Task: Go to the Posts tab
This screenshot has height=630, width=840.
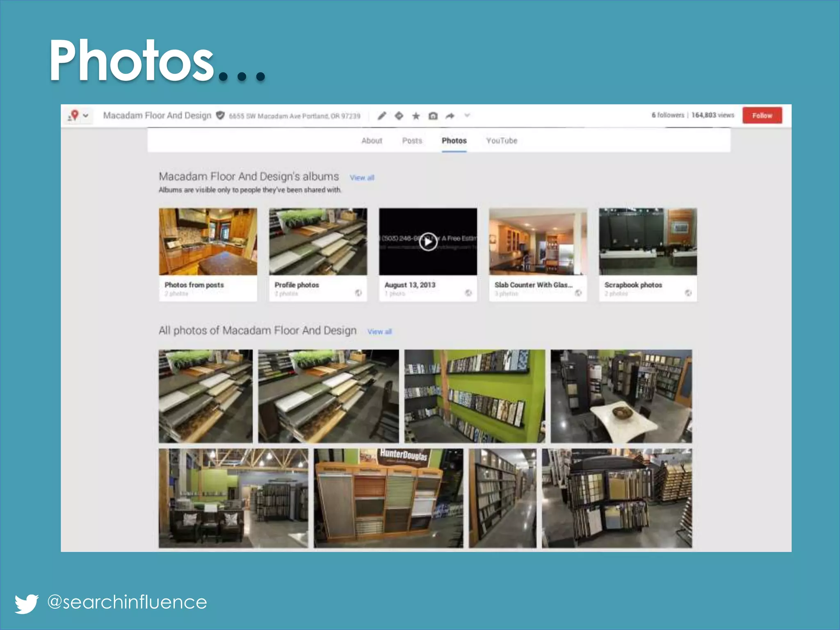Action: pos(412,141)
